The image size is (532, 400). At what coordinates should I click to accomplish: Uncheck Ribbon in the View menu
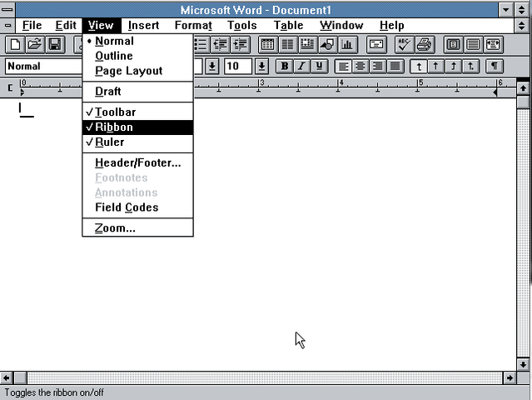point(137,127)
